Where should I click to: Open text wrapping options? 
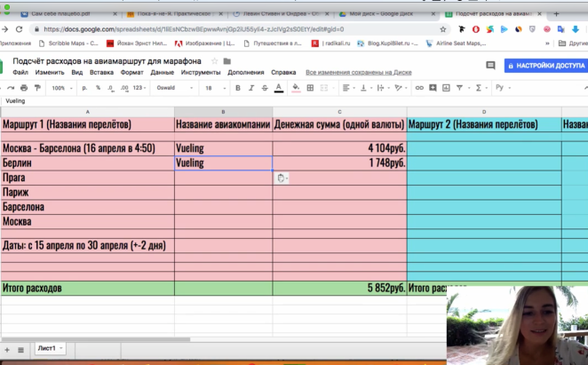click(x=383, y=88)
